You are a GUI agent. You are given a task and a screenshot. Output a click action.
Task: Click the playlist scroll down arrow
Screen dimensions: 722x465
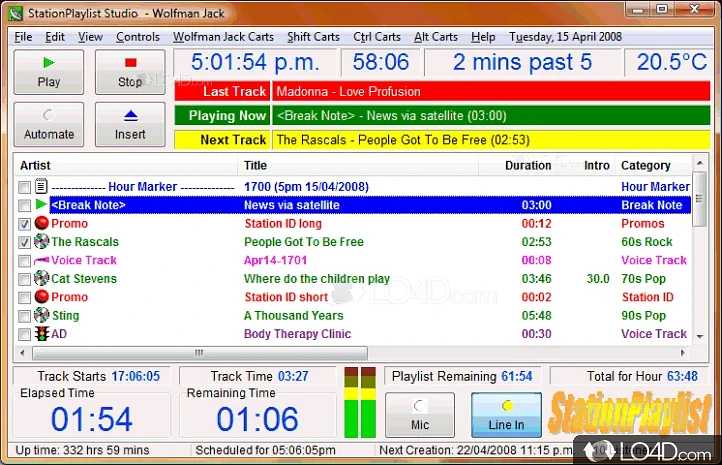[700, 337]
